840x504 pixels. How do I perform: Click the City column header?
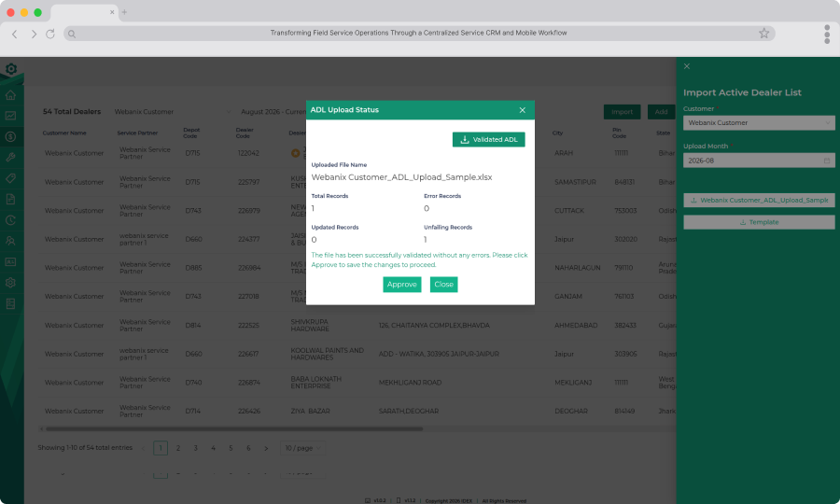558,133
